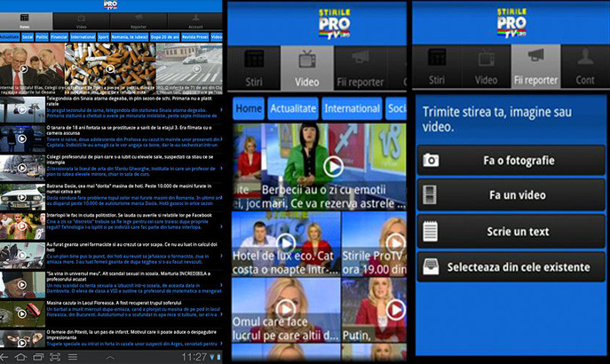Screen dimensions: 610x364
Task: Open the Reporter tab on the tablet screen
Action: [x=138, y=20]
